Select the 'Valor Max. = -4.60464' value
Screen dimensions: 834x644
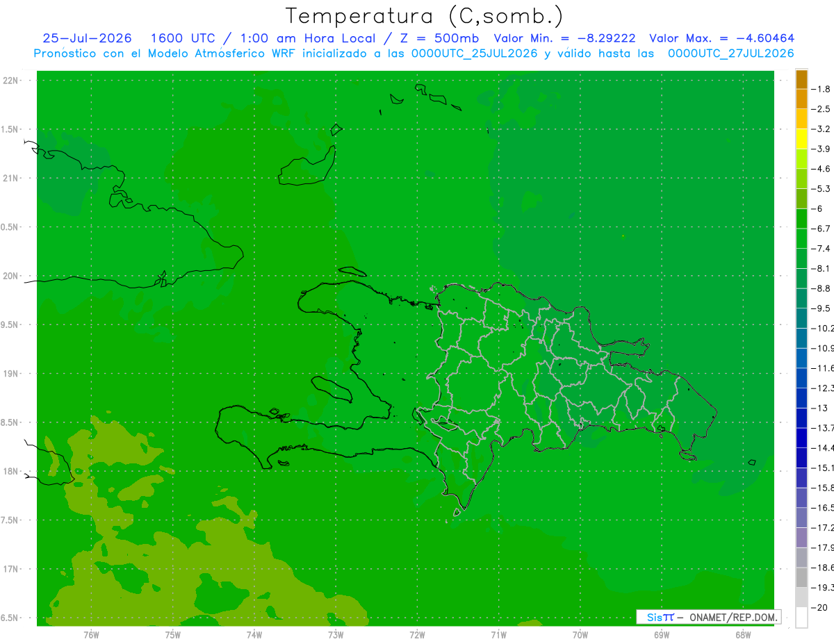tap(721, 38)
